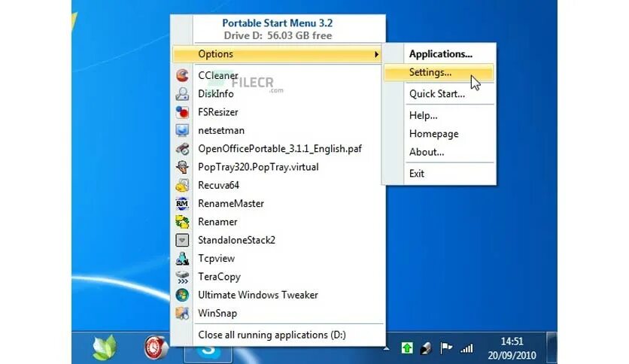629x364 pixels.
Task: Click the green plant icon on taskbar
Action: [105, 347]
